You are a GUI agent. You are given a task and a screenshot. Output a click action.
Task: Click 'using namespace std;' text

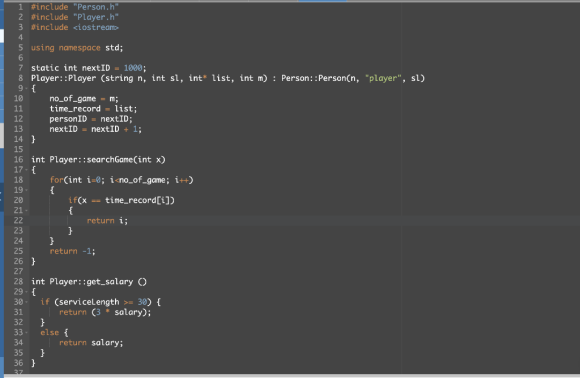click(x=77, y=48)
